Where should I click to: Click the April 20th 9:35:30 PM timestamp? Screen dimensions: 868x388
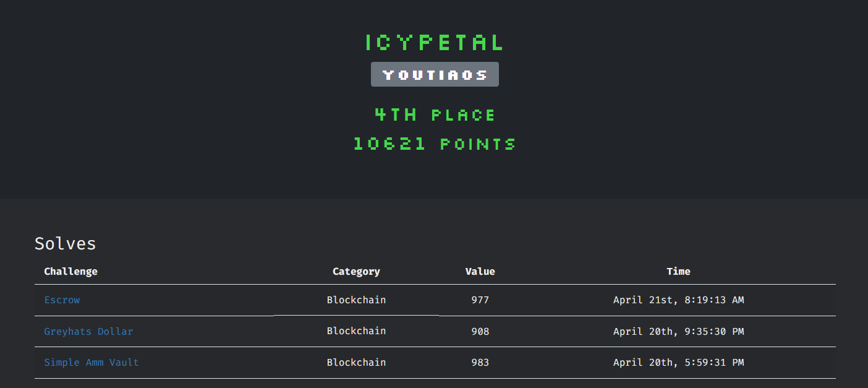678,332
